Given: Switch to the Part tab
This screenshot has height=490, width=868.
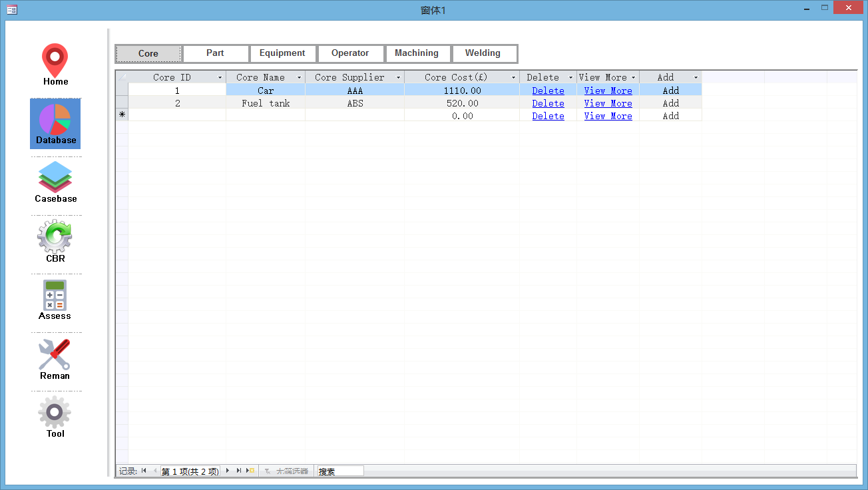Looking at the screenshot, I should (x=215, y=53).
